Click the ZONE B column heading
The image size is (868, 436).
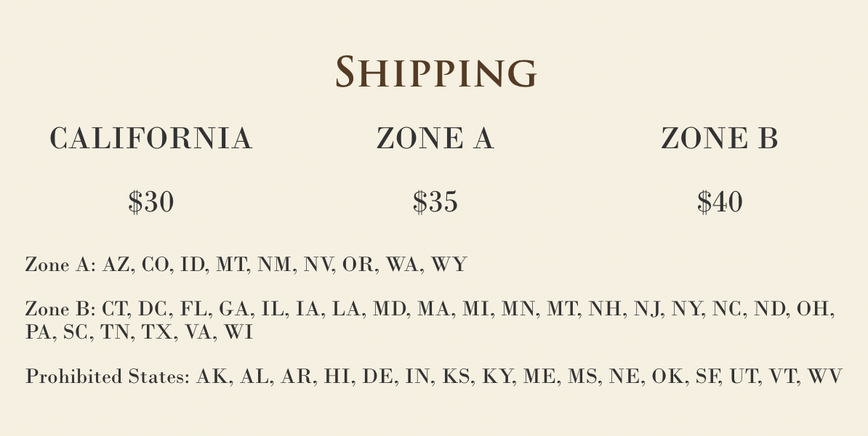(720, 139)
